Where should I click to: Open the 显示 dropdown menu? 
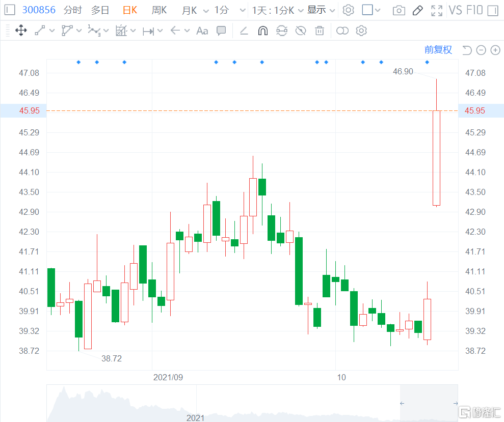click(321, 10)
